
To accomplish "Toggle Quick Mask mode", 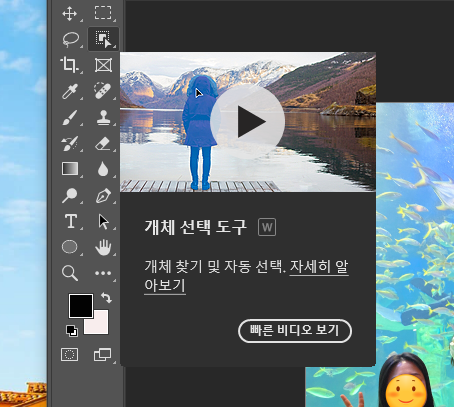I will point(70,355).
